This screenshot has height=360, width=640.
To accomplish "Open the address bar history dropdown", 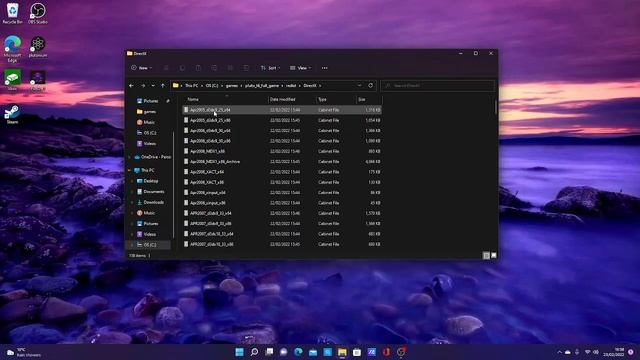I will coord(359,86).
